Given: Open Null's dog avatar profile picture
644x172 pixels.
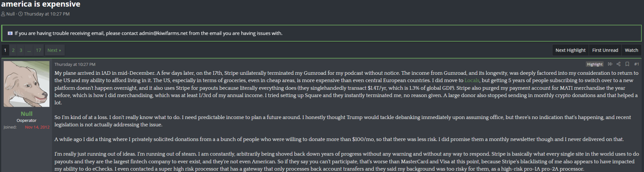Looking at the screenshot, I should (x=27, y=84).
